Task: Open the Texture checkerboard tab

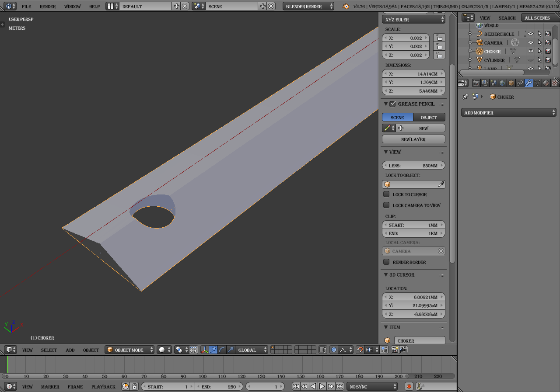Action: [555, 83]
